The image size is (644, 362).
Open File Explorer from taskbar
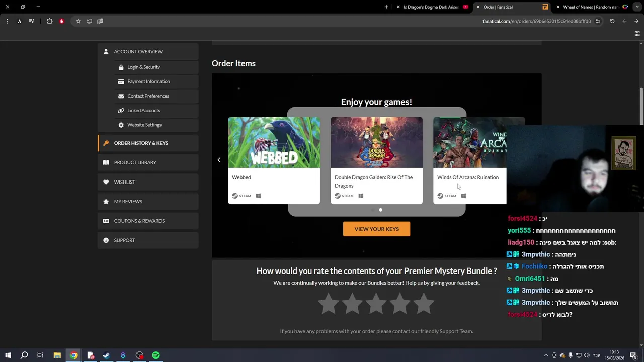57,355
